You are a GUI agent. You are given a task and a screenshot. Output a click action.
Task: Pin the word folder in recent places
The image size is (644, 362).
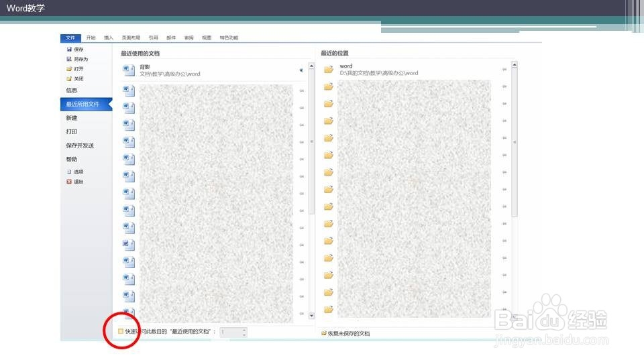(504, 70)
